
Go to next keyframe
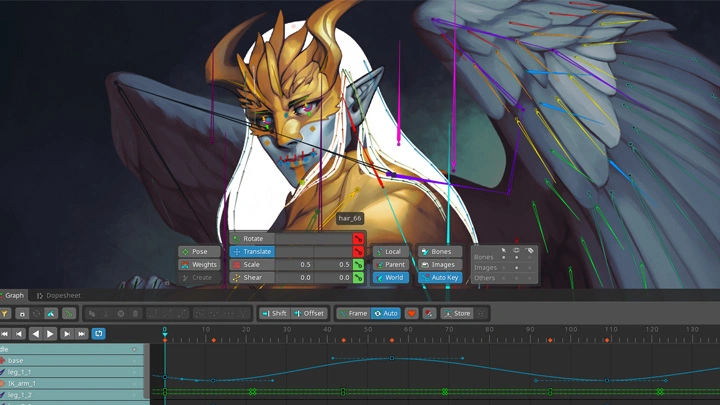(x=67, y=334)
